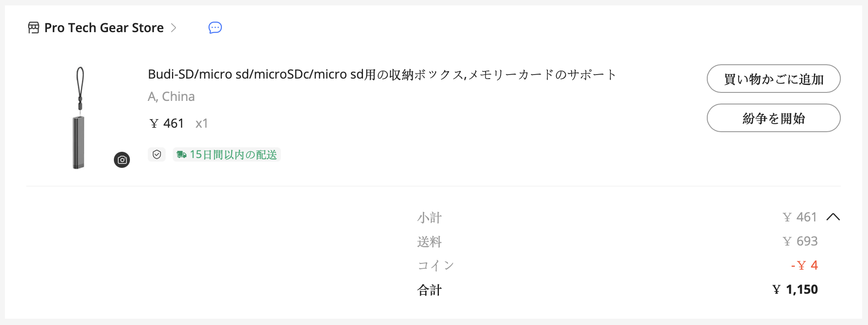Viewport: 868px width, 325px height.
Task: Click the -￥4 orange coin discount value
Action: [805, 265]
